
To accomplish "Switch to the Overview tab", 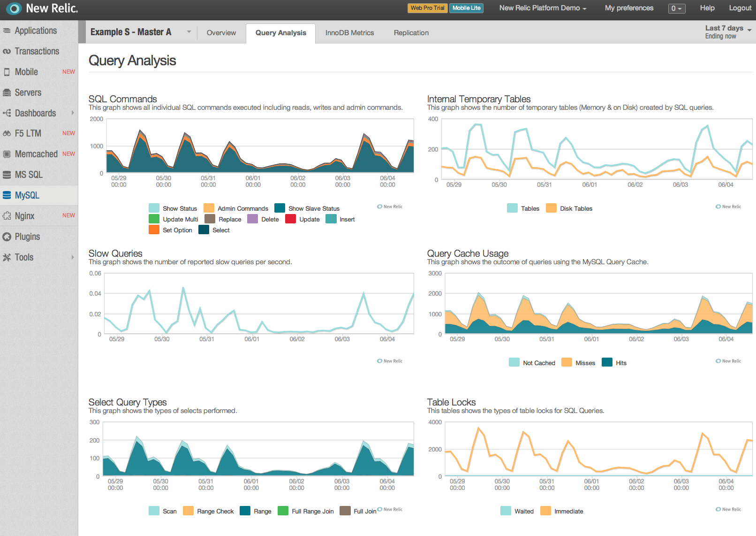I will (221, 33).
